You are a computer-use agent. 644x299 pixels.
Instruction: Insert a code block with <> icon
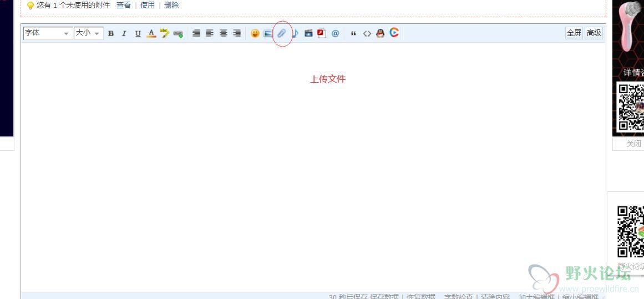[367, 34]
